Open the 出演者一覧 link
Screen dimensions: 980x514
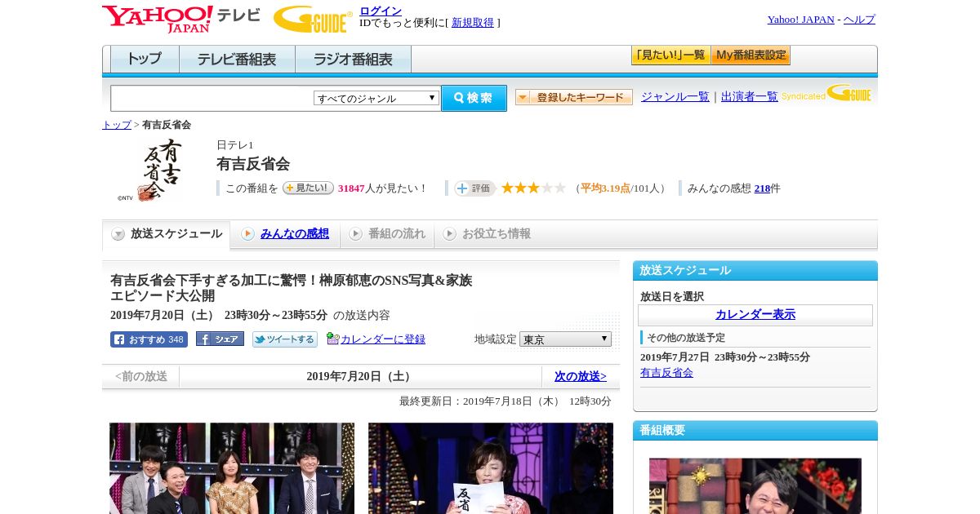point(750,97)
